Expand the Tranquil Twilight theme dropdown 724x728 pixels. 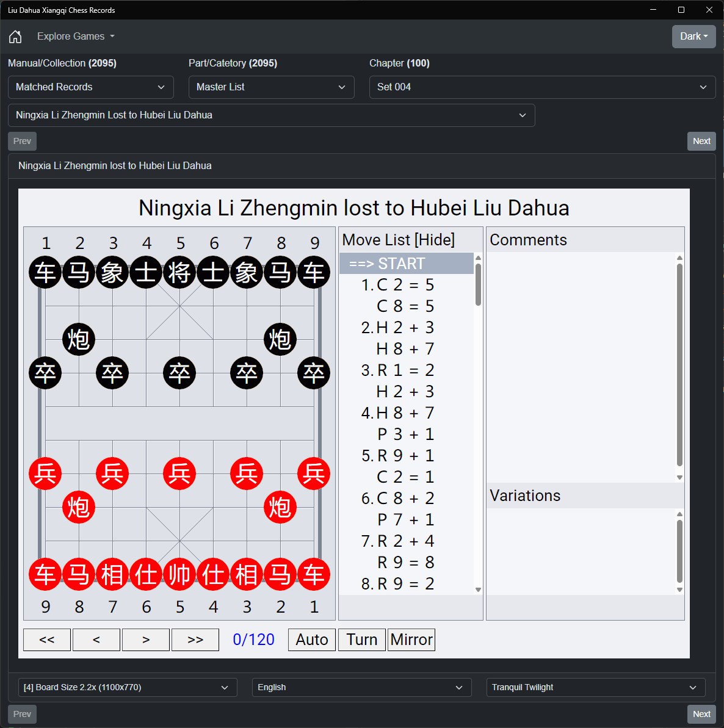pos(596,687)
